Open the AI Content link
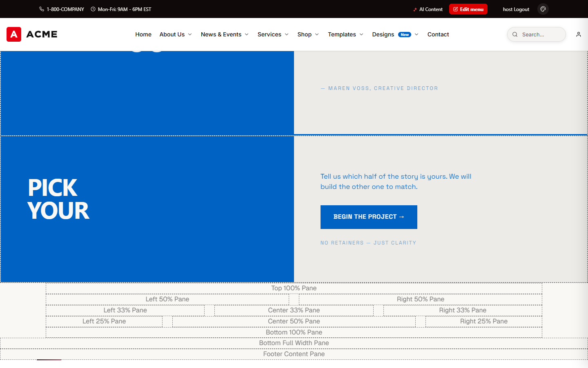This screenshot has width=588, height=368. click(x=428, y=9)
